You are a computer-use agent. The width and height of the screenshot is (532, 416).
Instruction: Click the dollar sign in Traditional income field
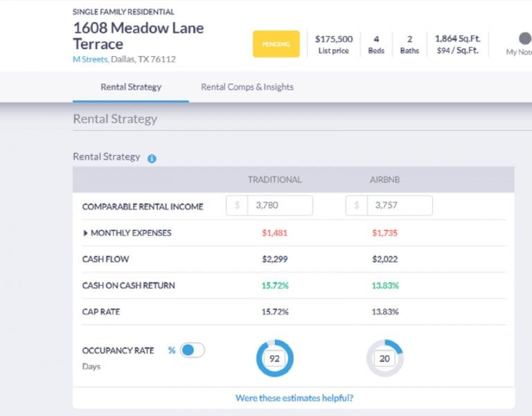click(x=237, y=206)
